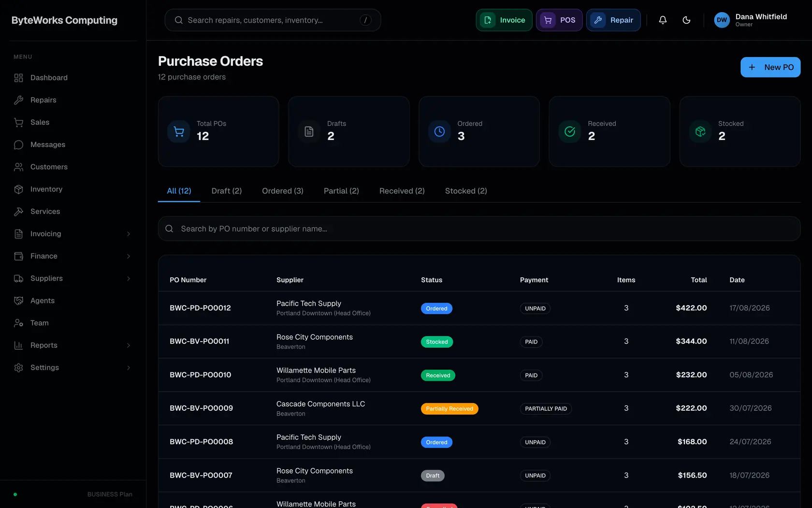
Task: Switch to the Ordered (3) tab
Action: click(x=283, y=191)
